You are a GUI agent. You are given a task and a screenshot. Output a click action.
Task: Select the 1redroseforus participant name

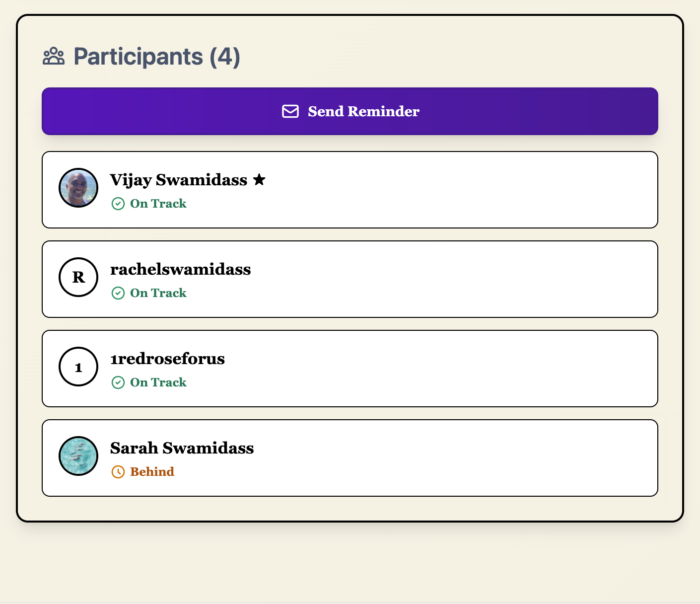(168, 359)
